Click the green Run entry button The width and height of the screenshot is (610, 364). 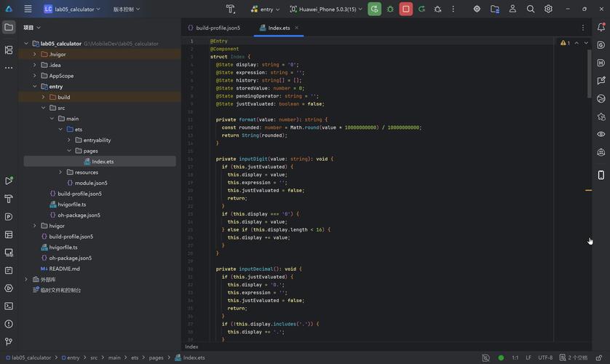pos(374,9)
